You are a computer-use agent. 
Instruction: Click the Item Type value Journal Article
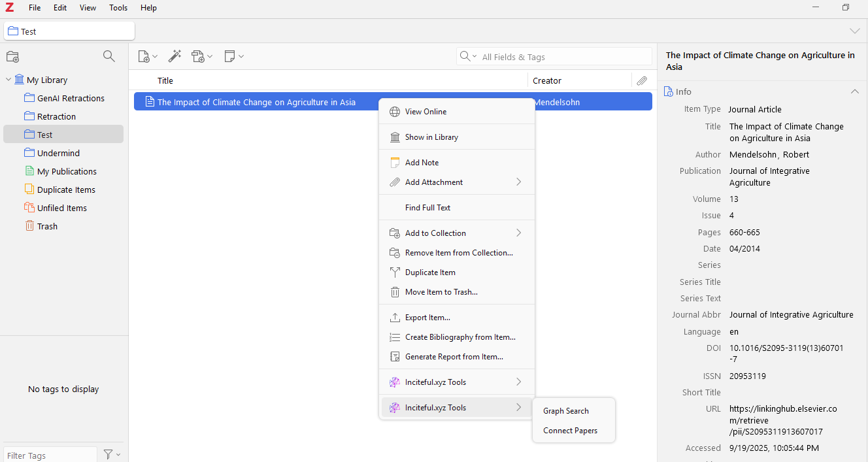click(754, 110)
